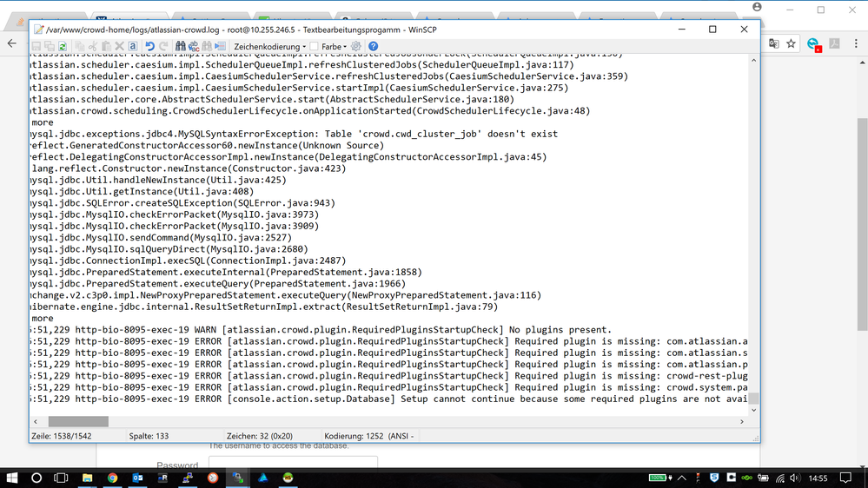Click the Cut scissors icon
Image resolution: width=868 pixels, height=488 pixels.
pos(93,47)
